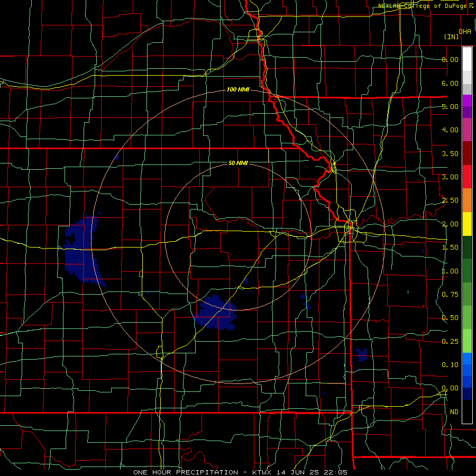Viewport: 476px width, 476px height.
Task: Click the pink 4.00 legend swatch
Action: 467,130
